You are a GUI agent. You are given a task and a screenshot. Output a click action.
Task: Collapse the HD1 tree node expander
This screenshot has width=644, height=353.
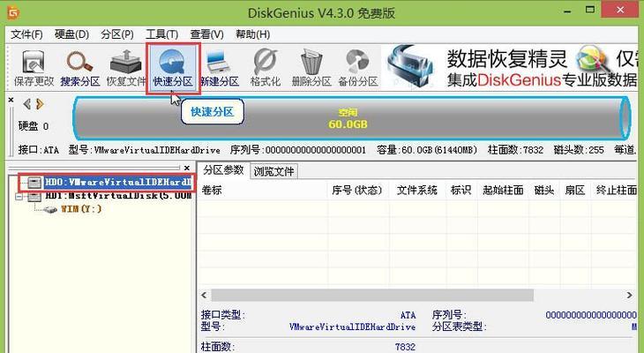pyautogui.click(x=19, y=197)
